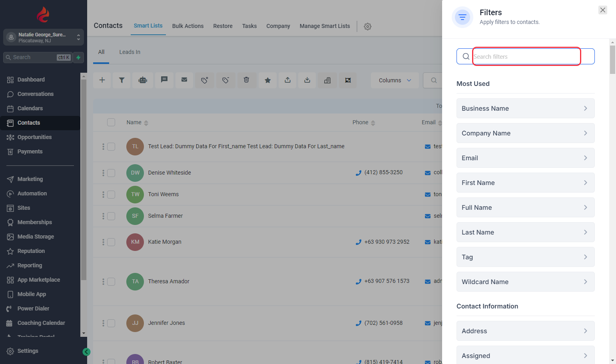Expand the Address filter

coord(525,331)
